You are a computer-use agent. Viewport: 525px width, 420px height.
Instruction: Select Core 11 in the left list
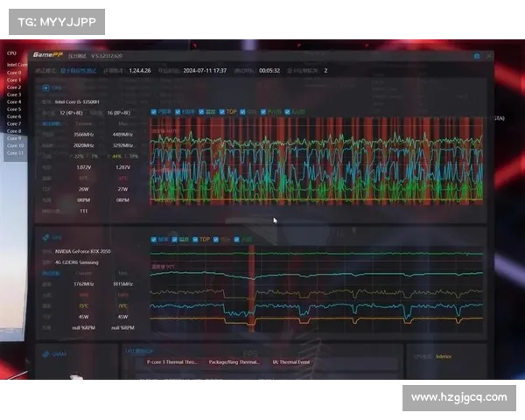(x=15, y=153)
